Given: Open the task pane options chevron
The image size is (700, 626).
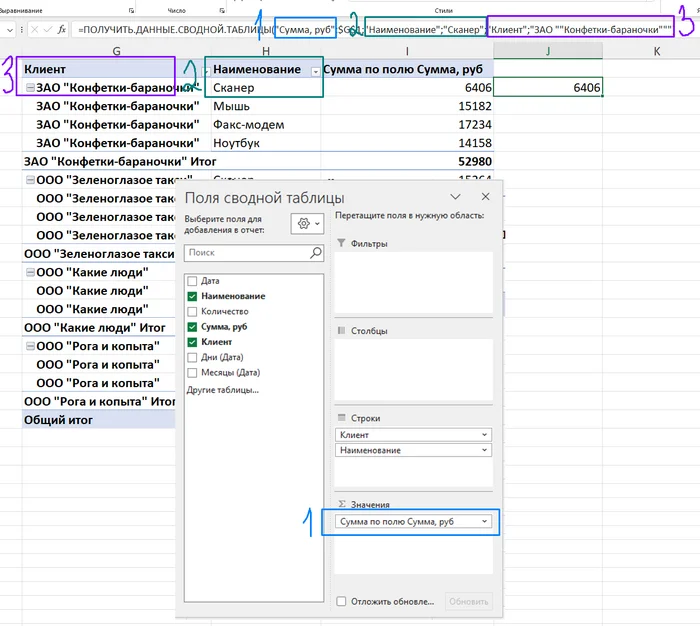Looking at the screenshot, I should click(456, 197).
